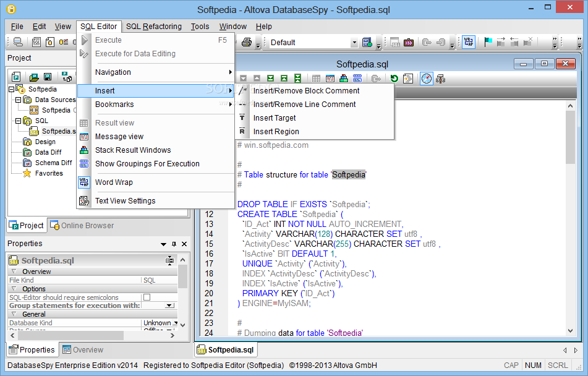Toggle Show Groupings For Execution menu entry

point(155,164)
